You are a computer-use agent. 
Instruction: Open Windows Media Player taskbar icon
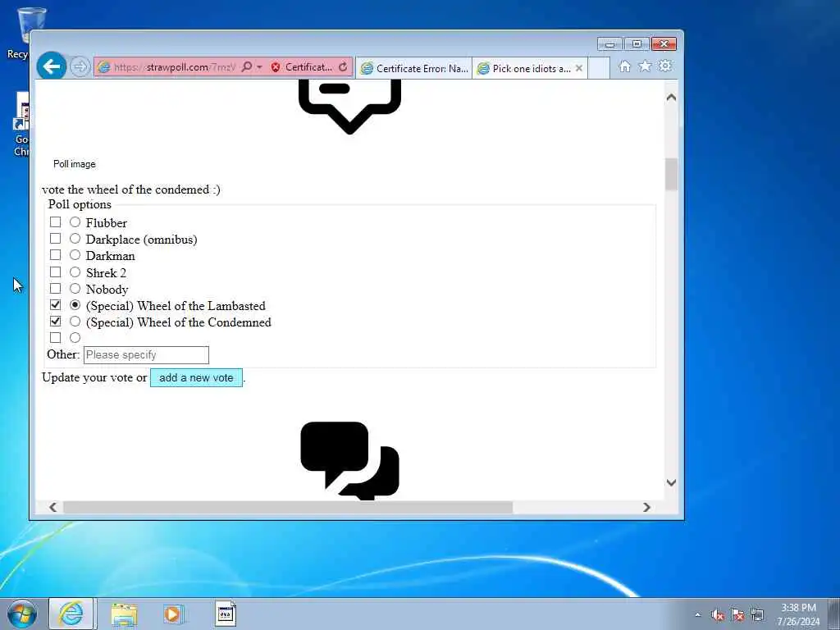[174, 614]
